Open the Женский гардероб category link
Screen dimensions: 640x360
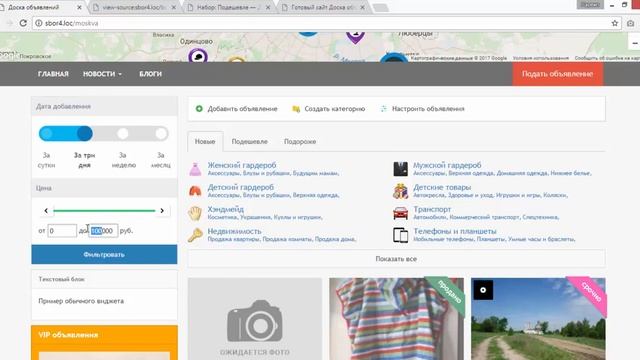click(242, 165)
